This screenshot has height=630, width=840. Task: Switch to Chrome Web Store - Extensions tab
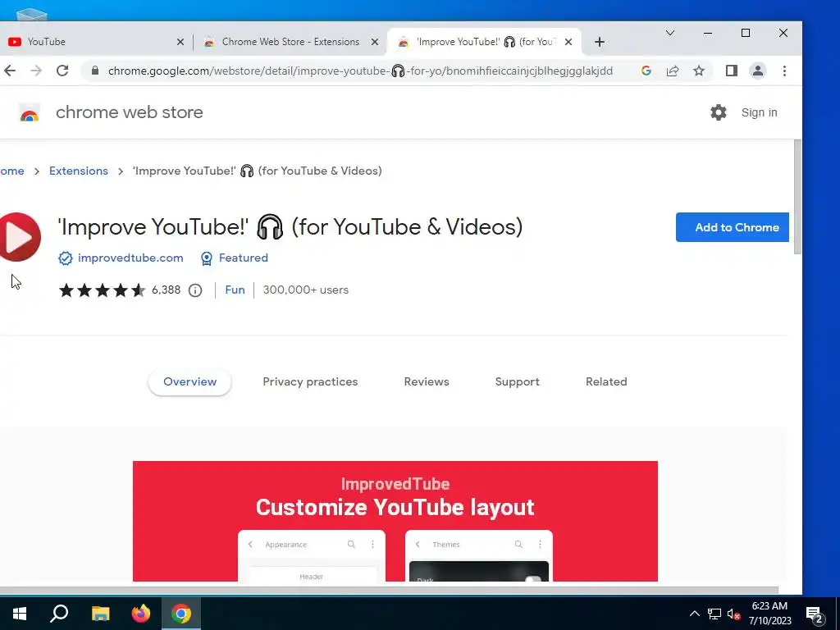[x=291, y=42]
